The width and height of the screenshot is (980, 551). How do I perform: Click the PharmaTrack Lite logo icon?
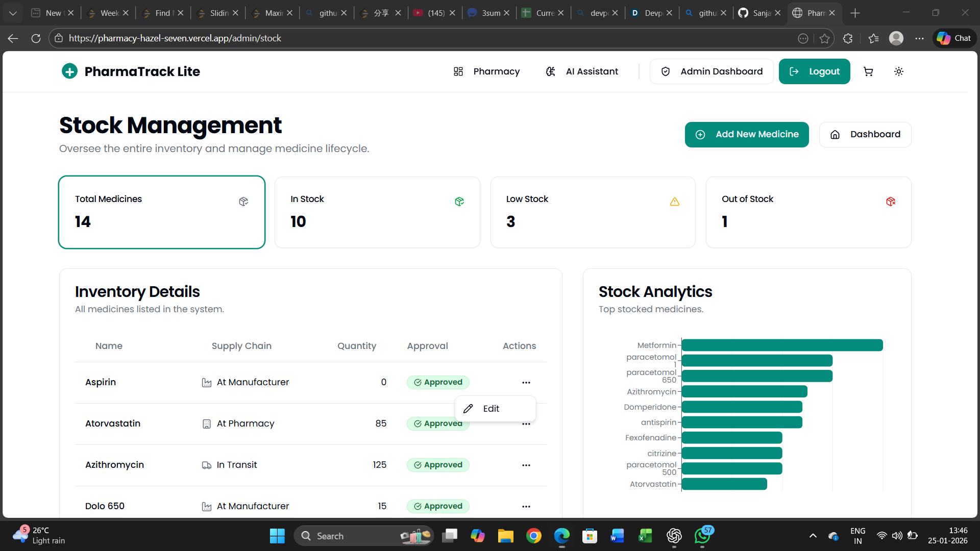coord(70,71)
